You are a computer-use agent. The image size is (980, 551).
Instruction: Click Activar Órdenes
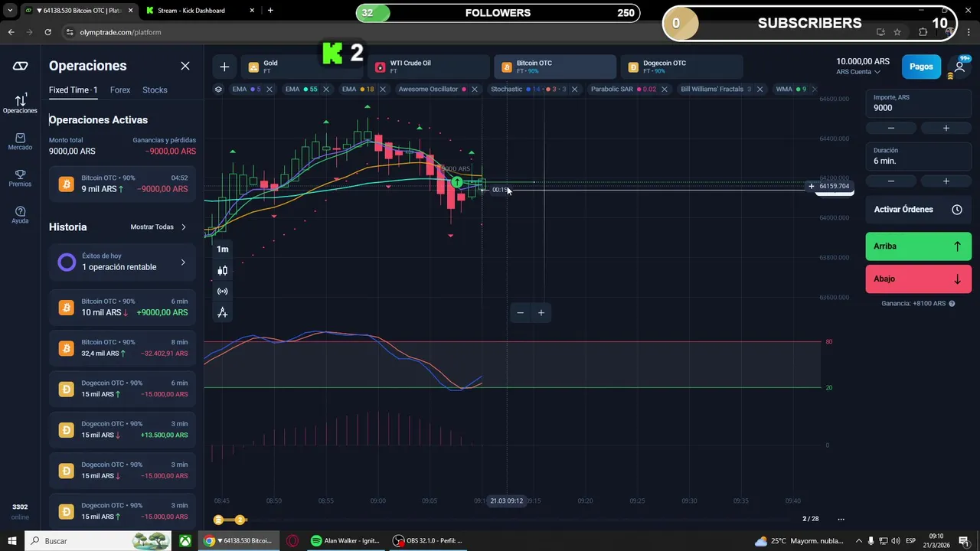pyautogui.click(x=918, y=209)
